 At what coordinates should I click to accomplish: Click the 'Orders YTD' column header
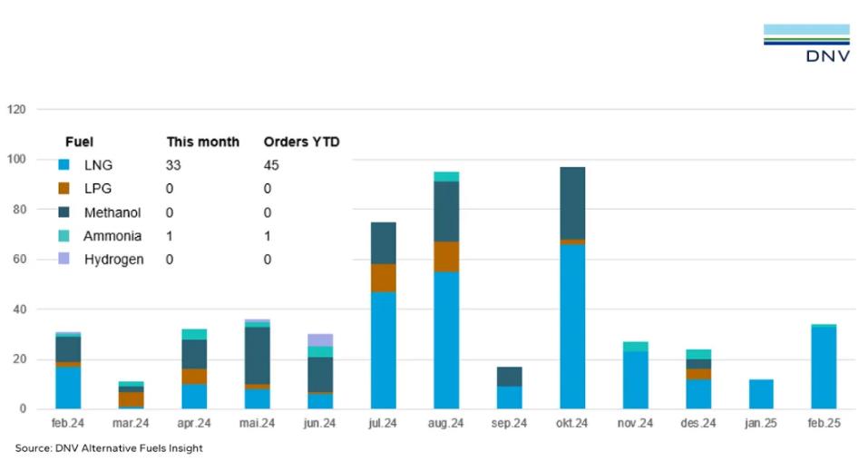301,142
